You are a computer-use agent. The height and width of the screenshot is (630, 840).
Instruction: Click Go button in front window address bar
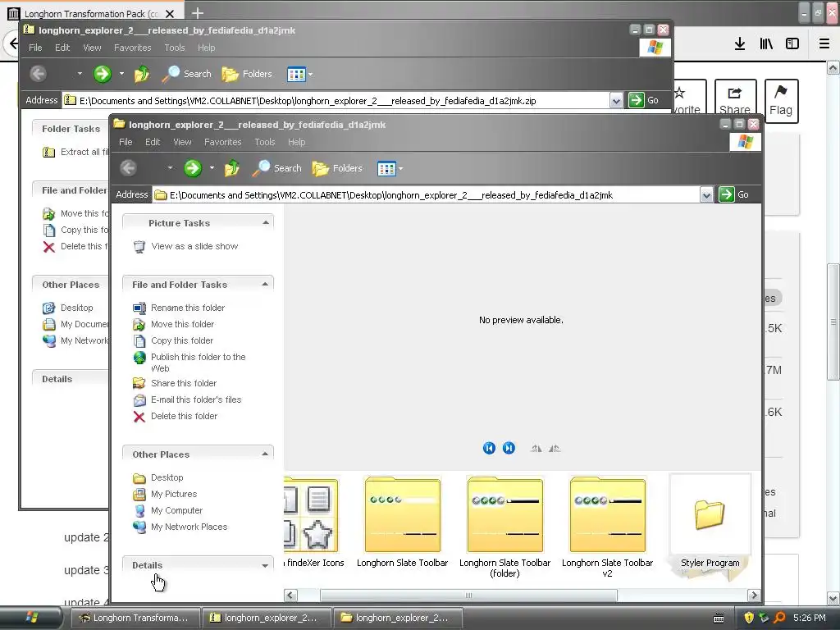[x=734, y=194]
